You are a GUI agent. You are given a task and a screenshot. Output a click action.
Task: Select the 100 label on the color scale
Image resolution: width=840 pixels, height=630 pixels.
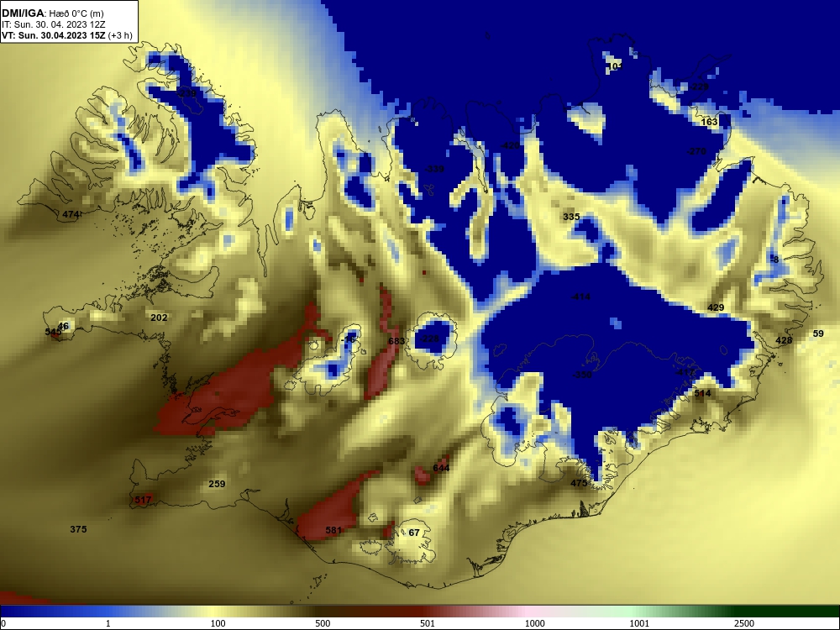[218, 623]
